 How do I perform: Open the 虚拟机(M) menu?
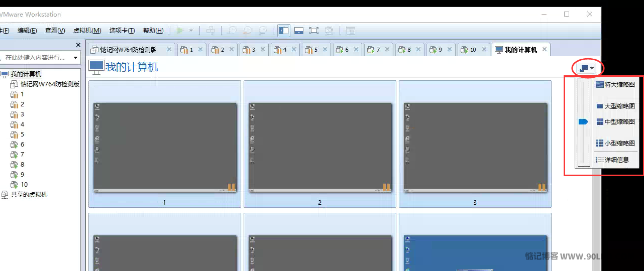pos(87,31)
